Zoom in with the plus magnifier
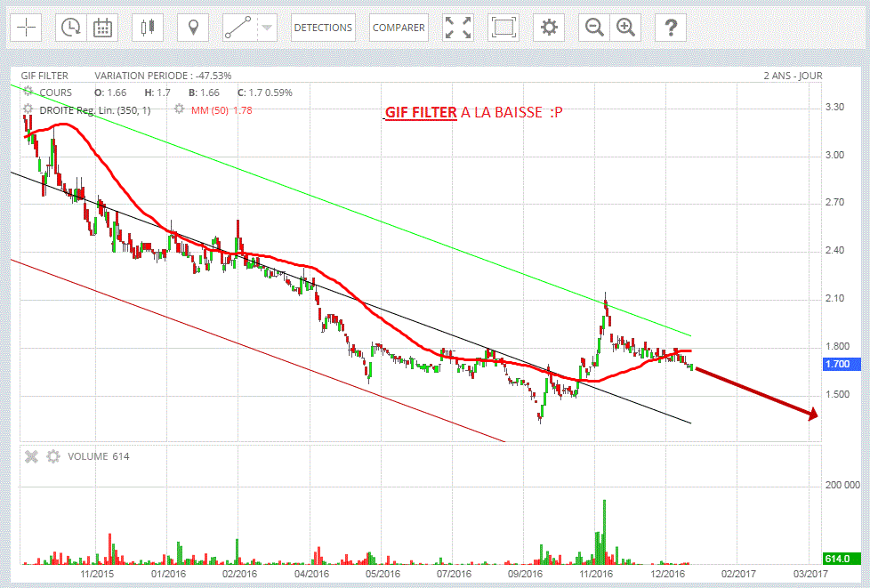 point(625,28)
